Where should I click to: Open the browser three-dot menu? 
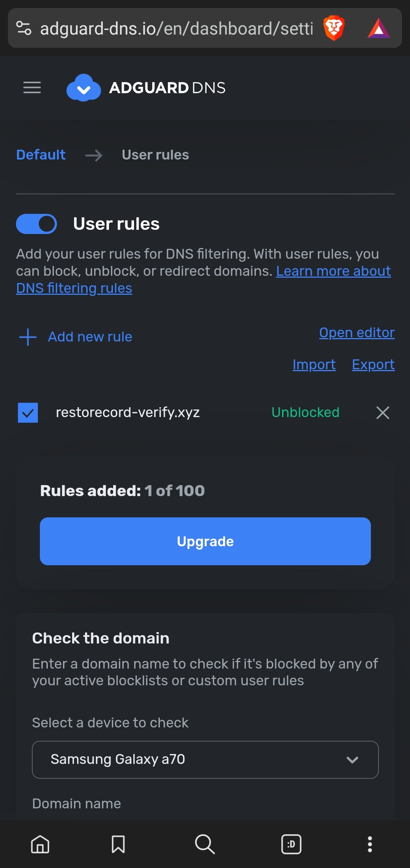click(x=369, y=845)
